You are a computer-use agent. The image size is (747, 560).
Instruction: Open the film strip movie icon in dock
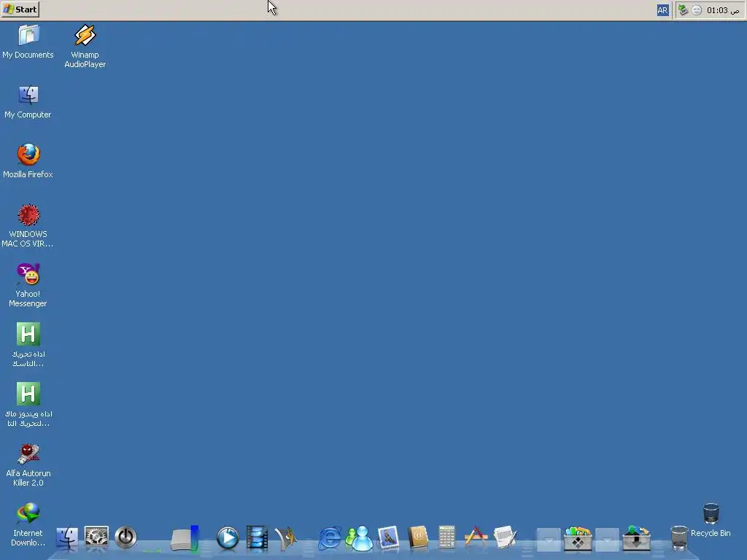(x=258, y=538)
